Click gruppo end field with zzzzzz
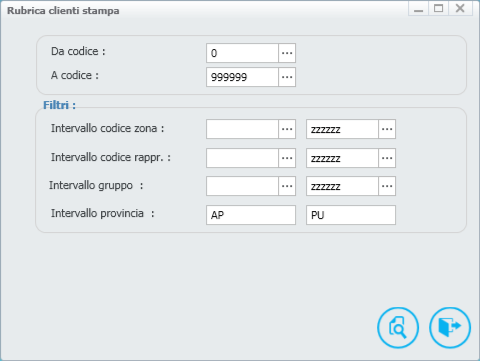Viewport: 480px width, 361px height. point(342,186)
